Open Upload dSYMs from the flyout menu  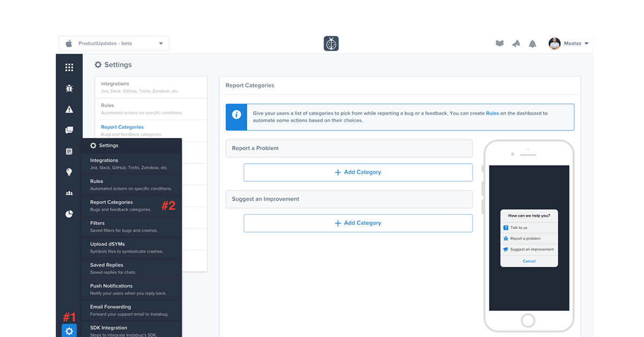pyautogui.click(x=132, y=247)
